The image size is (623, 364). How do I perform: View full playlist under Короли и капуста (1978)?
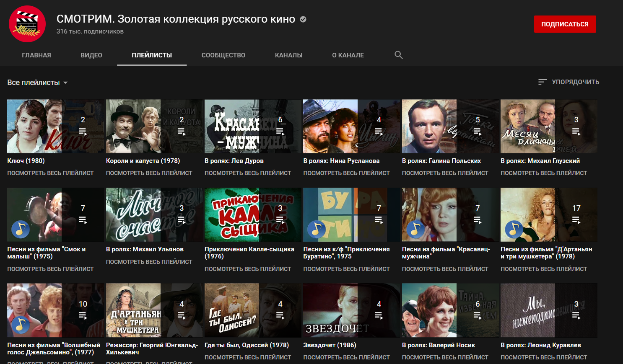(149, 173)
